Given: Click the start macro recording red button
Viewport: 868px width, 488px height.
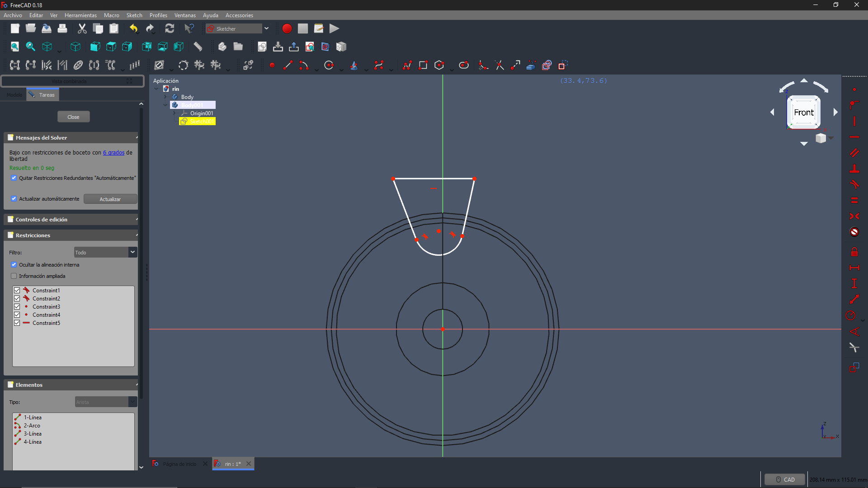Looking at the screenshot, I should point(287,28).
